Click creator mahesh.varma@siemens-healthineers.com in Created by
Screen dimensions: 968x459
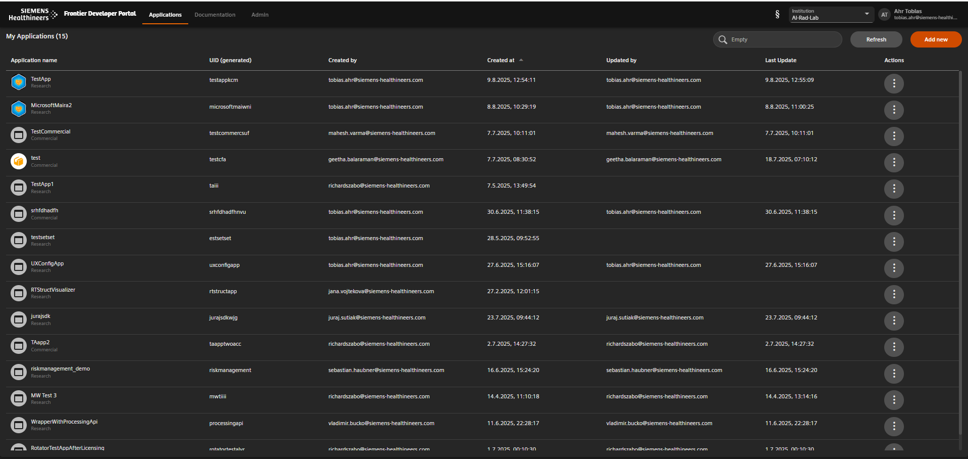(x=382, y=133)
